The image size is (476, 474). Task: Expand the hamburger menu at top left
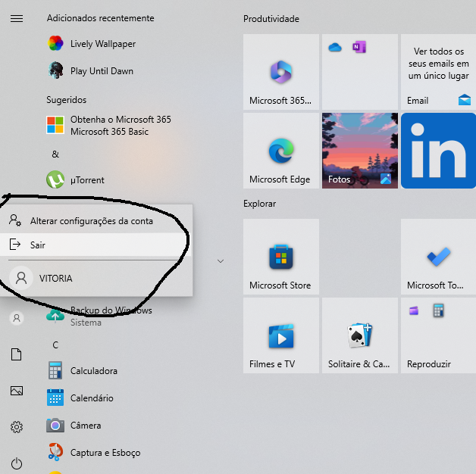[17, 19]
